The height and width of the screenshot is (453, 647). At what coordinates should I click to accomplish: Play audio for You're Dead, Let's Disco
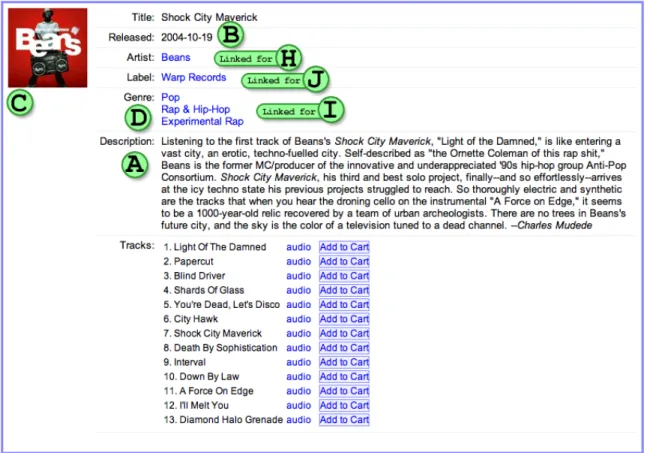(298, 304)
